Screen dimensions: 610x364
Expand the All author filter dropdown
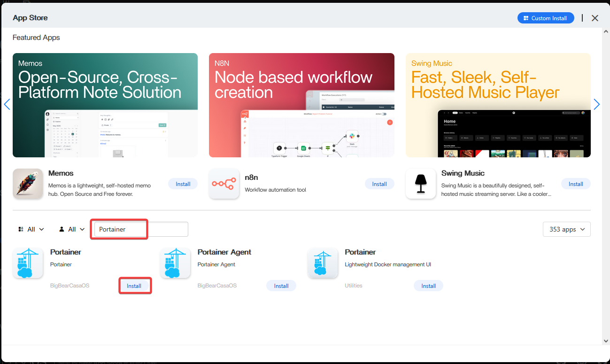pyautogui.click(x=72, y=229)
